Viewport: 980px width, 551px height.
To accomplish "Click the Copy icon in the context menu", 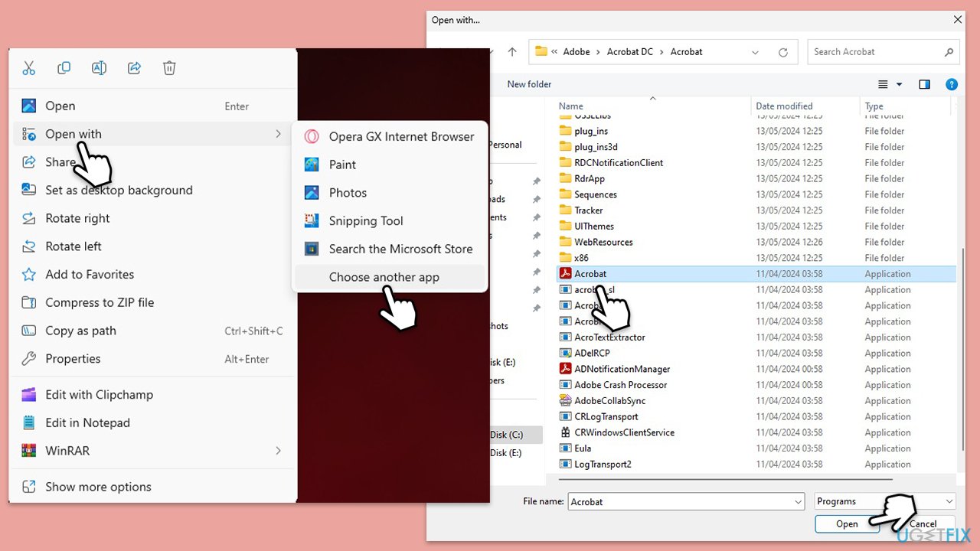I will pos(64,68).
